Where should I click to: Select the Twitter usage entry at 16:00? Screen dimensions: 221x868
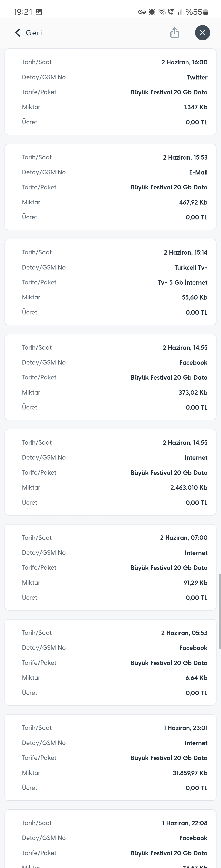click(x=110, y=92)
